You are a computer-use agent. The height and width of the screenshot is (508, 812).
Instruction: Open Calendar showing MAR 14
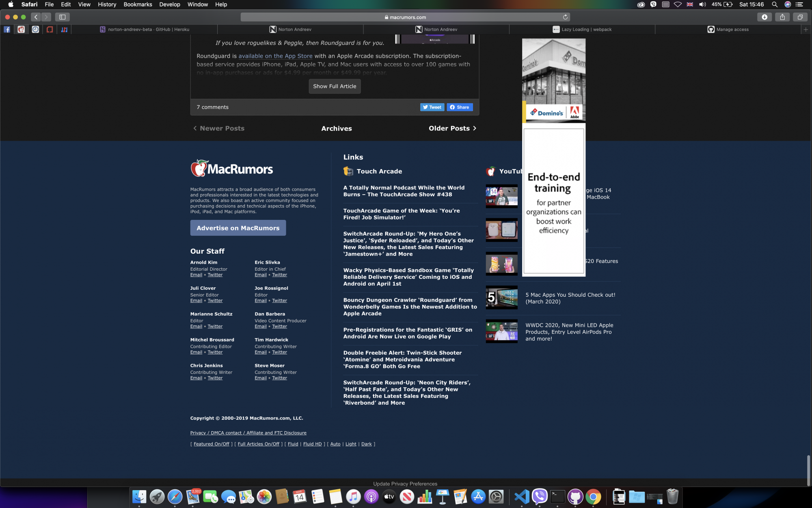point(300,497)
